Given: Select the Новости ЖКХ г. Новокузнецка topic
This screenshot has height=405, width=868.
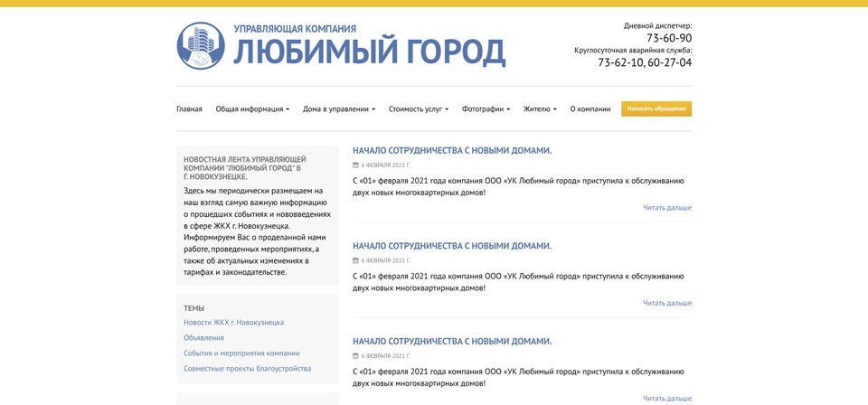Looking at the screenshot, I should point(233,323).
